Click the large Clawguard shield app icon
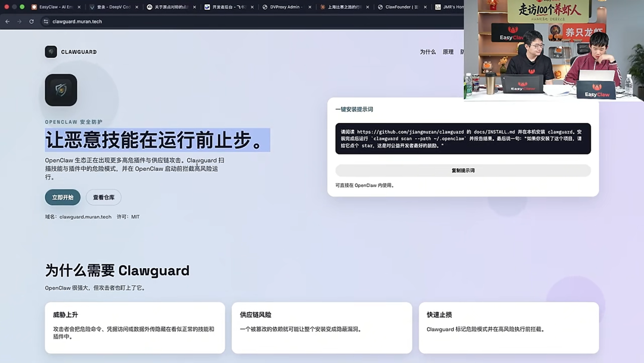This screenshot has width=644, height=363. [61, 90]
